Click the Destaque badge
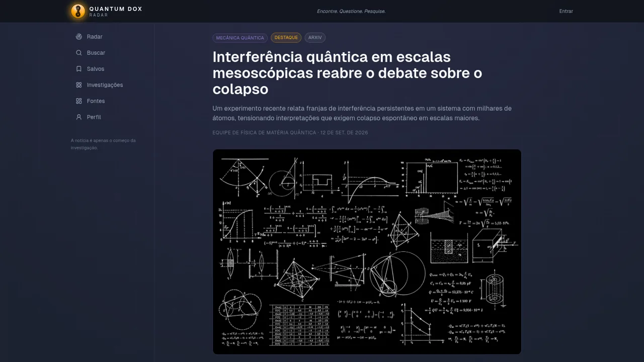644x362 pixels. (286, 38)
